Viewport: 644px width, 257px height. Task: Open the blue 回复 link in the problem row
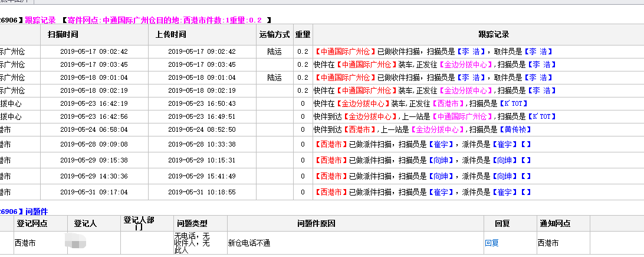(x=492, y=243)
